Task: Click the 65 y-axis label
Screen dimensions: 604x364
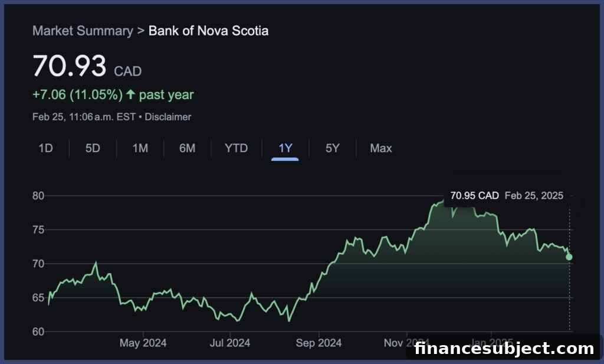Action: click(x=38, y=298)
